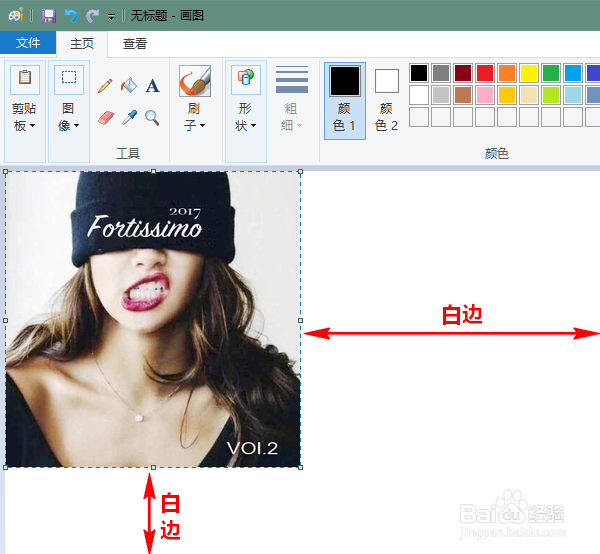Image resolution: width=600 pixels, height=554 pixels.
Task: Expand the 图像 dropdown
Action: click(69, 117)
